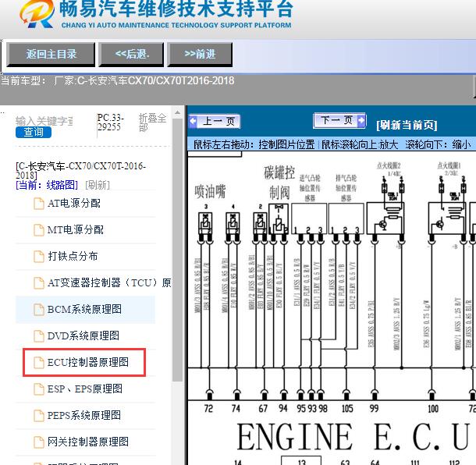Click the 返回主目录 button
This screenshot has width=476, height=465.
coord(51,55)
